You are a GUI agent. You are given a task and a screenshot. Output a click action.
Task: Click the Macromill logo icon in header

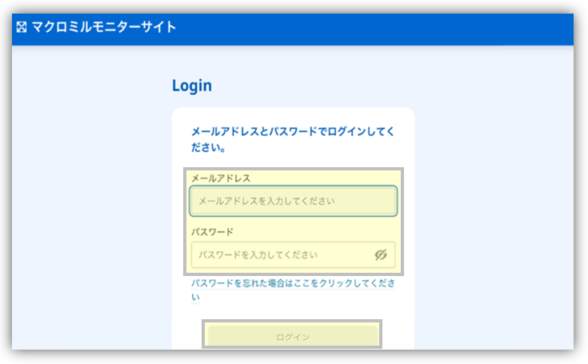[22, 27]
